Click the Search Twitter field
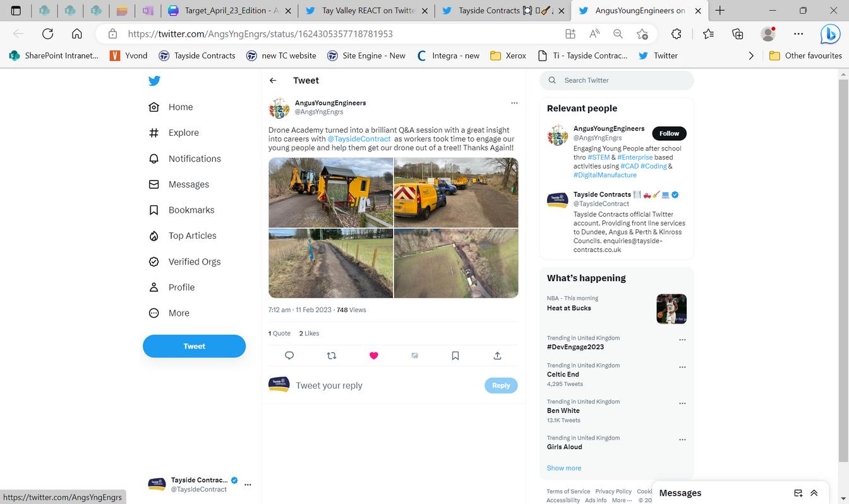The image size is (849, 504). point(617,80)
